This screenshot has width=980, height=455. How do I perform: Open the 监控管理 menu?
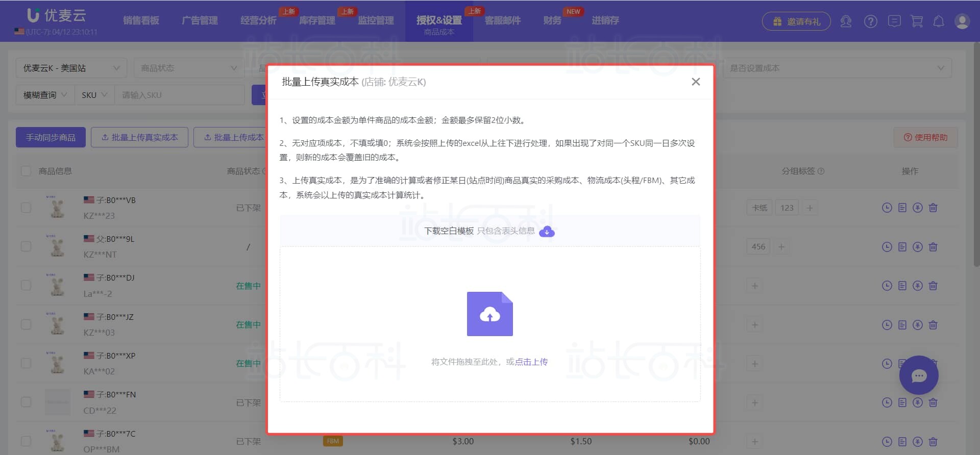click(376, 20)
